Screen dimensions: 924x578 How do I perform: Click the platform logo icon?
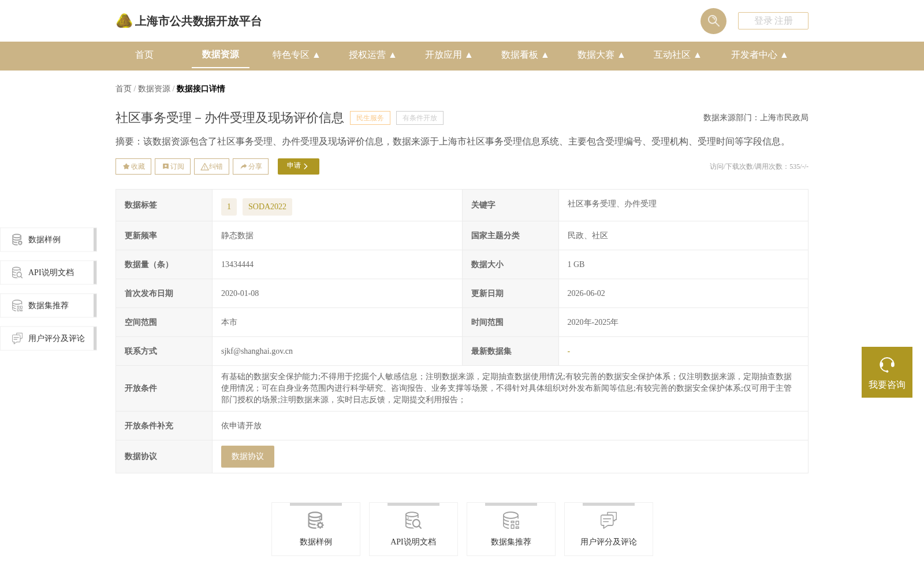[x=124, y=21]
